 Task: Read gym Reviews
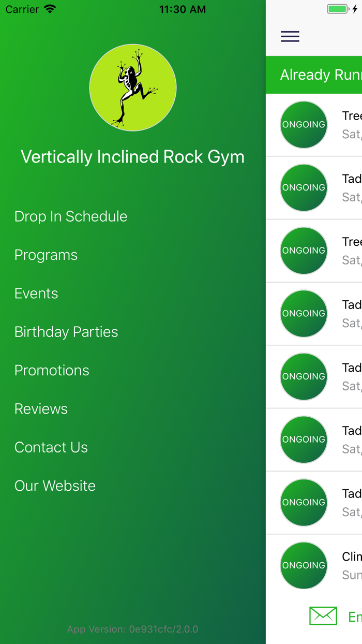(41, 408)
